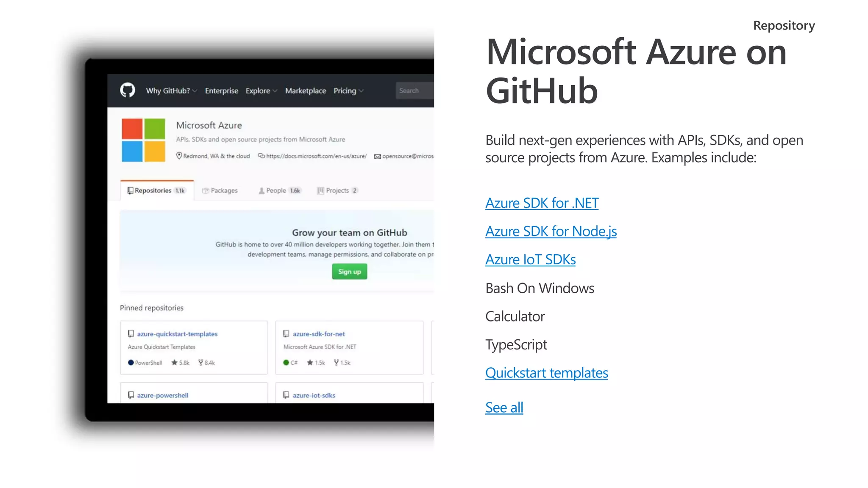
Task: Follow the Azure SDK for Node.js link
Action: 551,231
